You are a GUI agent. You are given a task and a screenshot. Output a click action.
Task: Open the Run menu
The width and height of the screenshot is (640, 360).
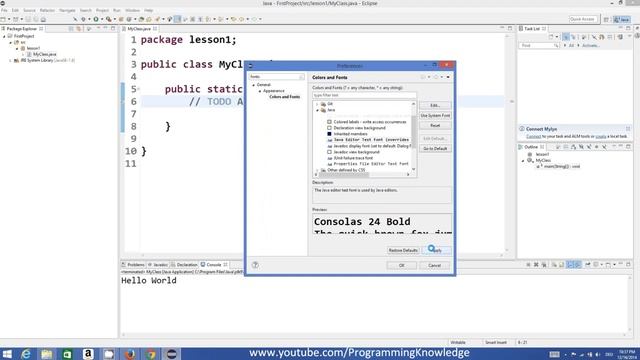(117, 10)
